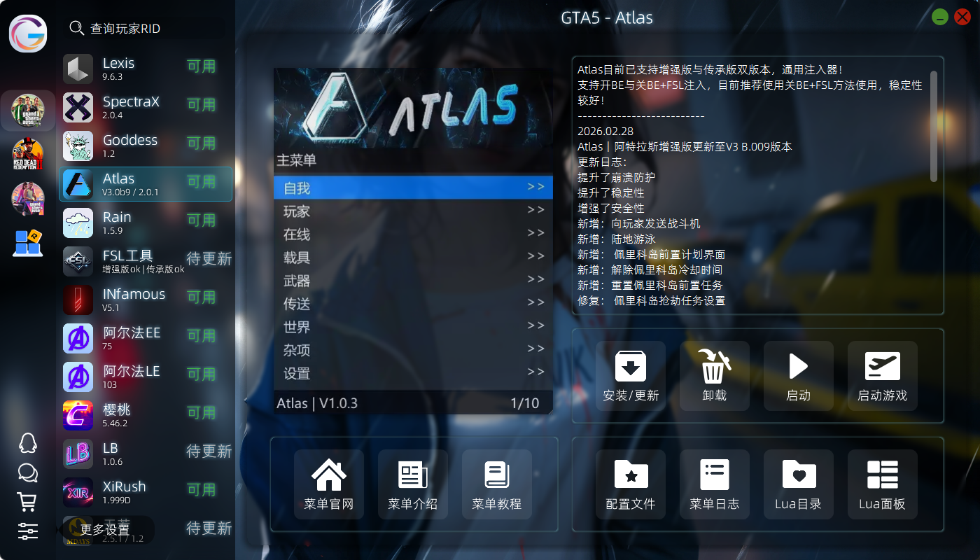Image resolution: width=980 pixels, height=560 pixels.
Task: Open the 菜单教程 button
Action: click(497, 484)
